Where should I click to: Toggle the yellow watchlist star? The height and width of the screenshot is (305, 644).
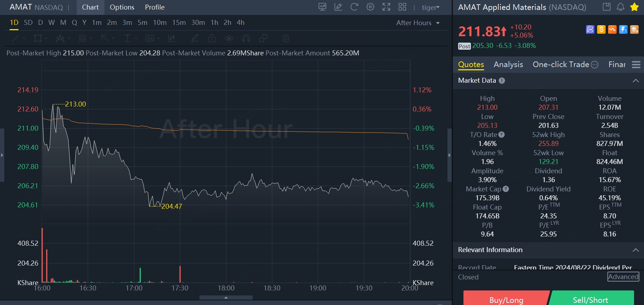(x=634, y=7)
